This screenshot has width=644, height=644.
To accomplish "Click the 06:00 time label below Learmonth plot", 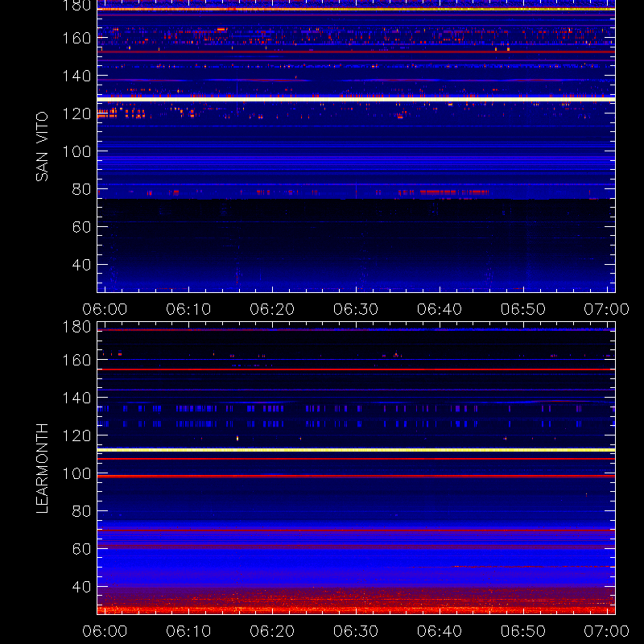I will coord(105,631).
